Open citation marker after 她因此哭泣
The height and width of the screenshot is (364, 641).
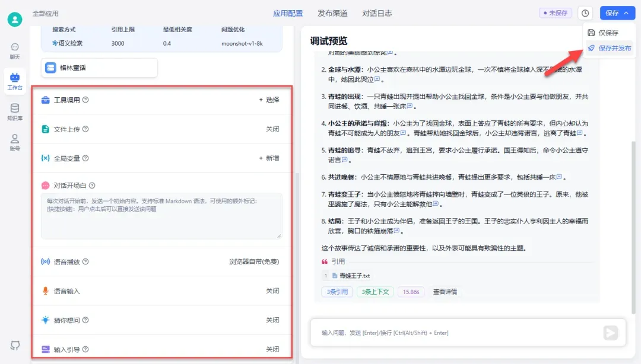tap(377, 79)
